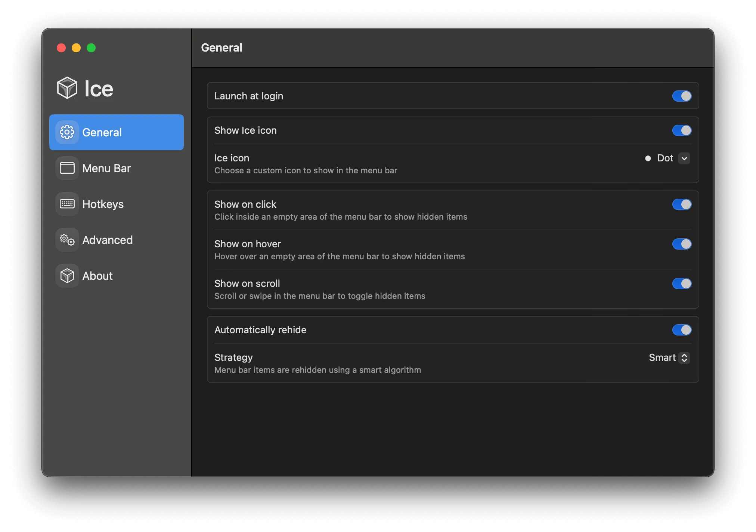Screen dimensions: 756x532
Task: Toggle the Show on hover switch
Action: coord(682,244)
